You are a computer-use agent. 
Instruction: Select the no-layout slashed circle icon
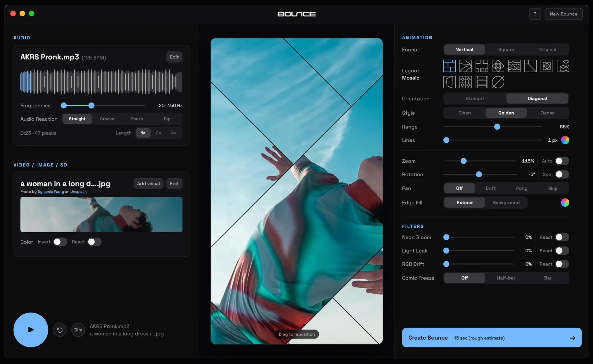[498, 82]
